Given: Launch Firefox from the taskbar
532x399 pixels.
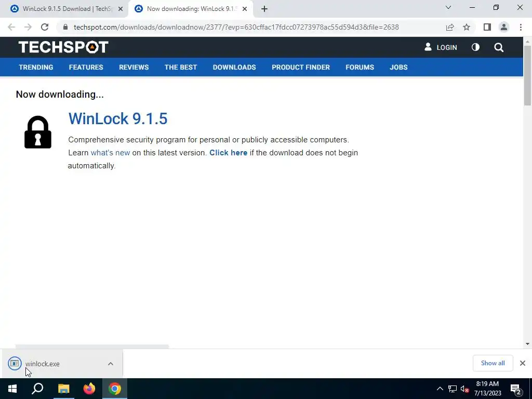Looking at the screenshot, I should pos(89,389).
